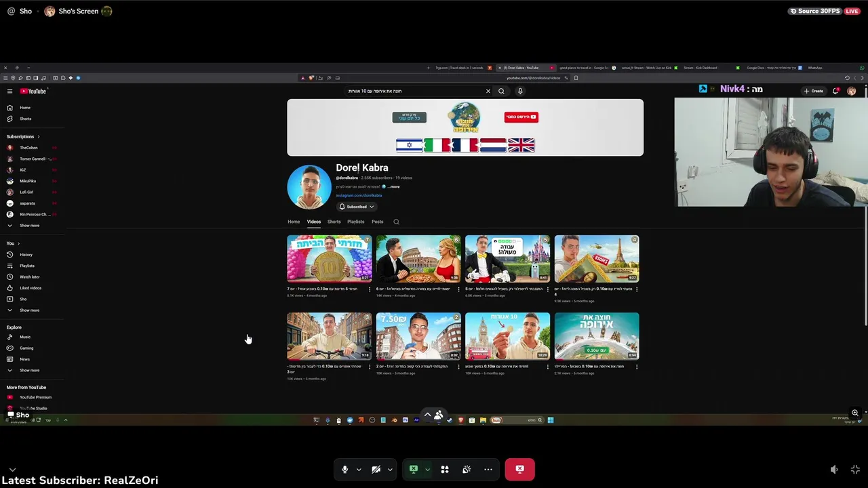Select the channel Videos tab
This screenshot has height=488, width=868.
tap(313, 222)
